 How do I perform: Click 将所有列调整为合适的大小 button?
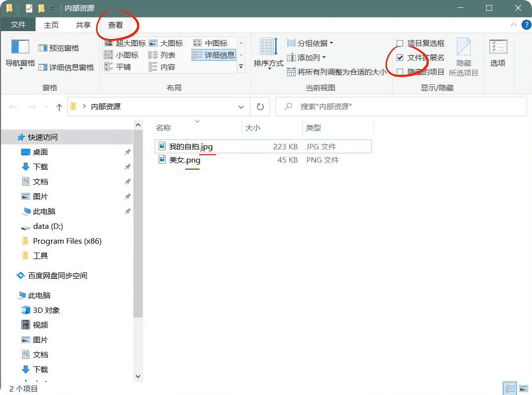tap(337, 72)
